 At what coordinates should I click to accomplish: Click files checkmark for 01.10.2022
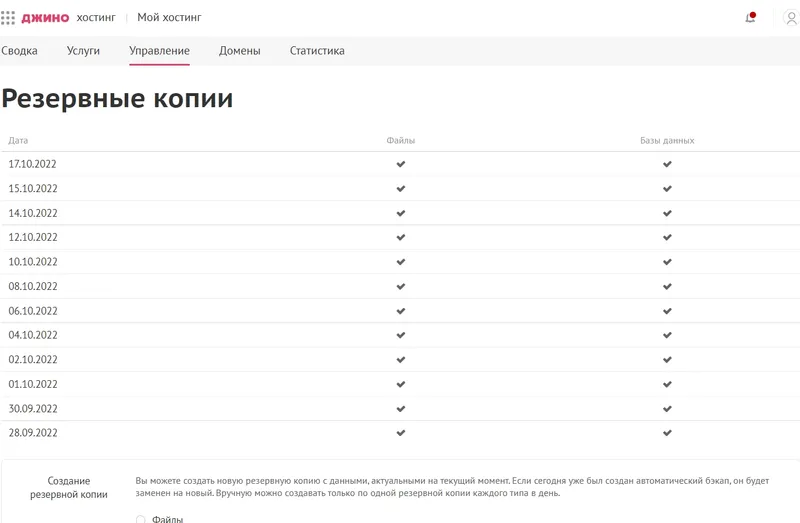[x=401, y=384]
